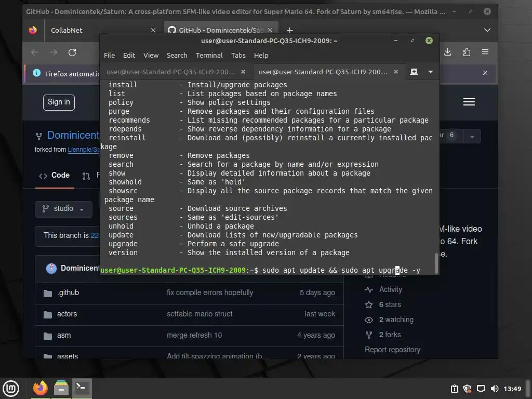Open the actors folder
Image resolution: width=532 pixels, height=399 pixels.
tap(67, 314)
